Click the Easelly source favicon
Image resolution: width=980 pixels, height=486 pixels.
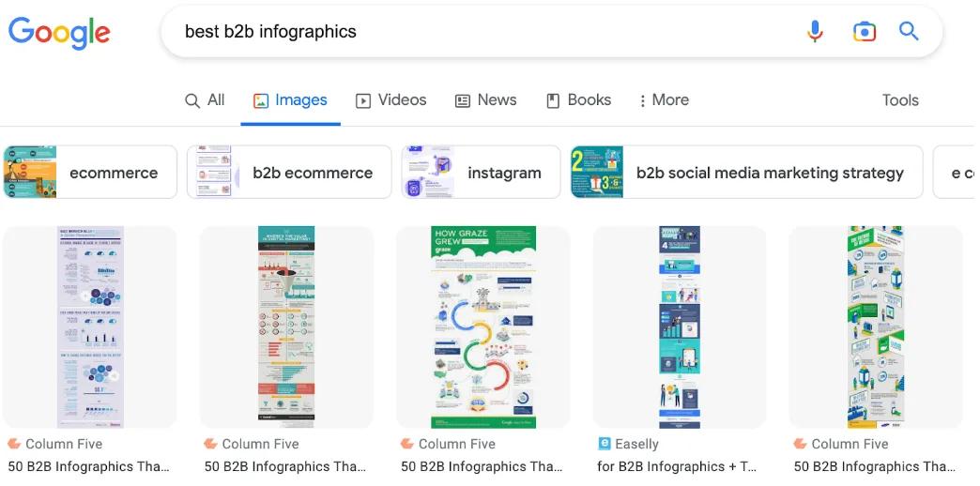pyautogui.click(x=605, y=444)
